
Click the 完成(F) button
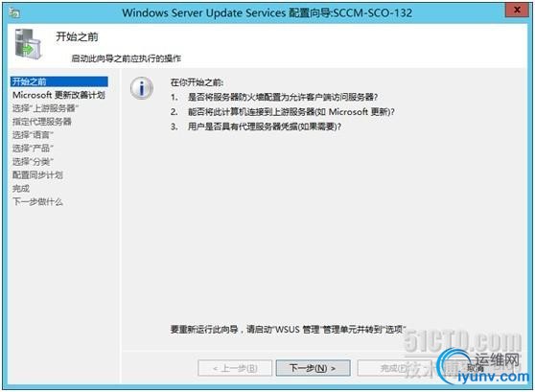(x=394, y=368)
